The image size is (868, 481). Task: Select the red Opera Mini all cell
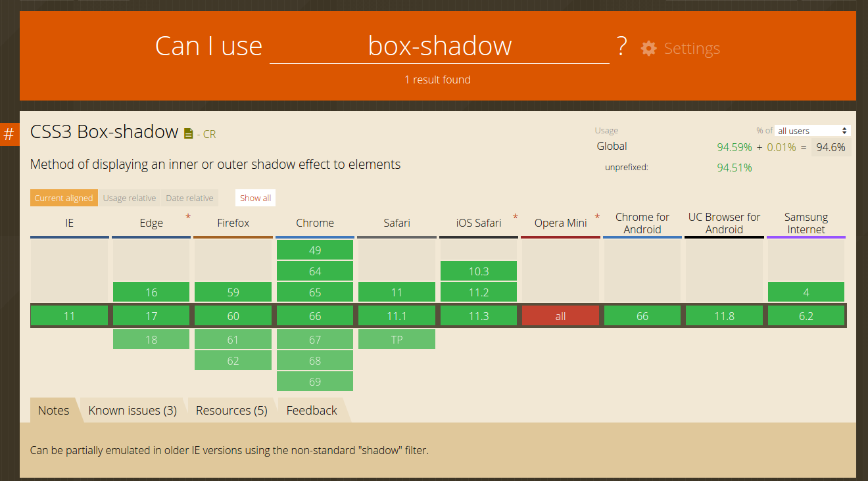(x=560, y=316)
